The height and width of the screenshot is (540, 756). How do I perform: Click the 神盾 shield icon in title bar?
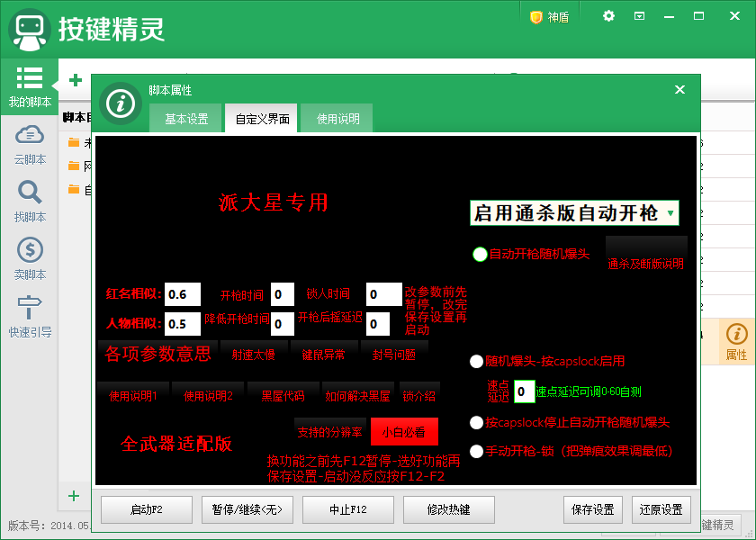pos(547,15)
